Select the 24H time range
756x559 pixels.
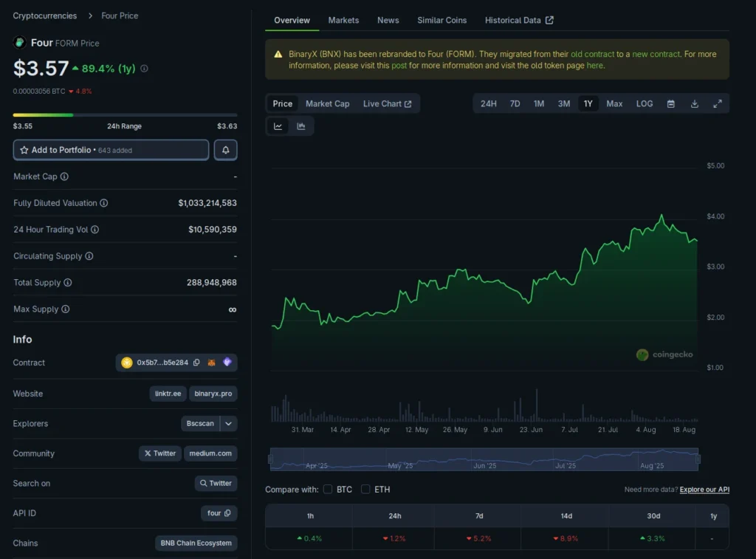coord(489,103)
